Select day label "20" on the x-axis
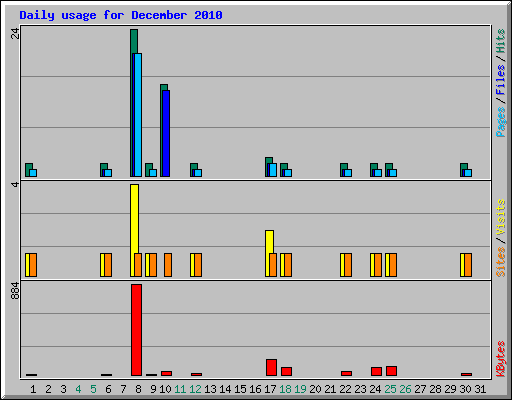The width and height of the screenshot is (512, 400). (x=315, y=389)
